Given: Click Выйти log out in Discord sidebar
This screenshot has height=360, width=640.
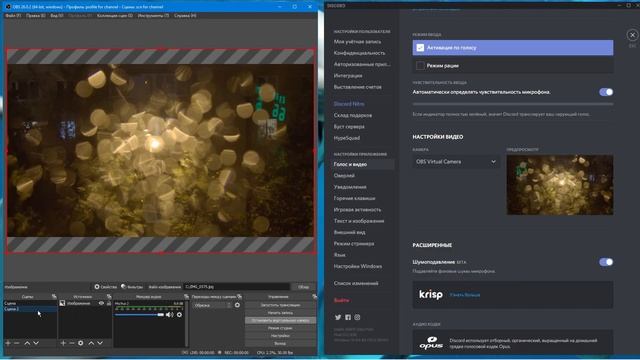Looking at the screenshot, I should [341, 300].
